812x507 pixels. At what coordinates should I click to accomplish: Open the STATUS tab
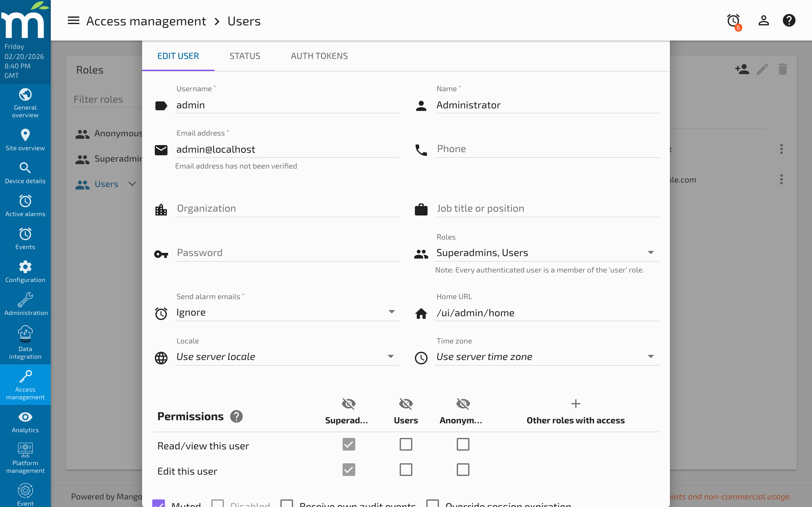[x=245, y=56]
